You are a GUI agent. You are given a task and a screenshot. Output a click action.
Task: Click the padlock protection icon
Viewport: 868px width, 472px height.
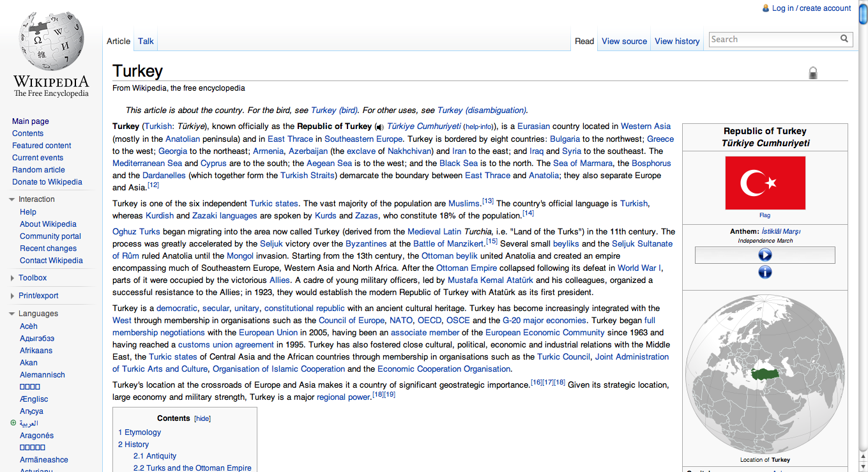[813, 72]
